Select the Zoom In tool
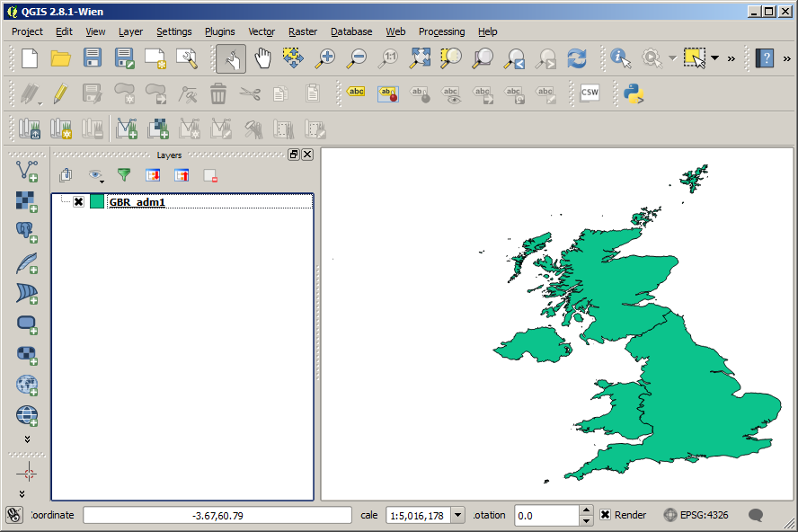798x532 pixels. point(325,59)
